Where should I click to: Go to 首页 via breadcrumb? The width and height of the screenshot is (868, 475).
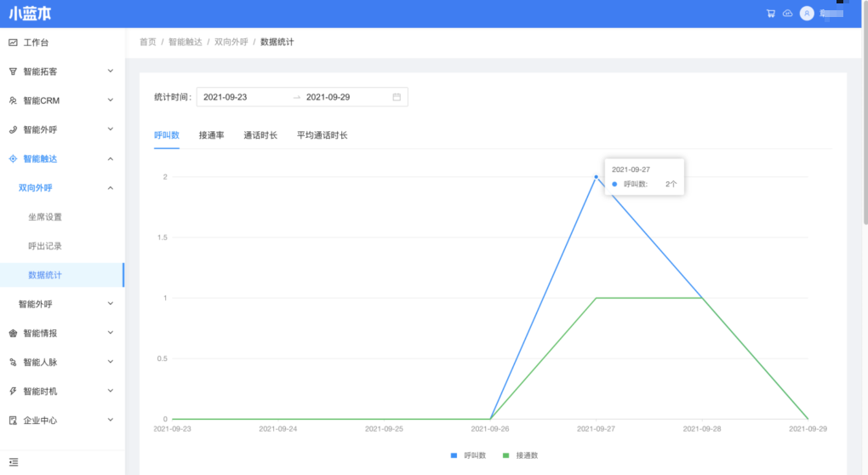click(147, 42)
